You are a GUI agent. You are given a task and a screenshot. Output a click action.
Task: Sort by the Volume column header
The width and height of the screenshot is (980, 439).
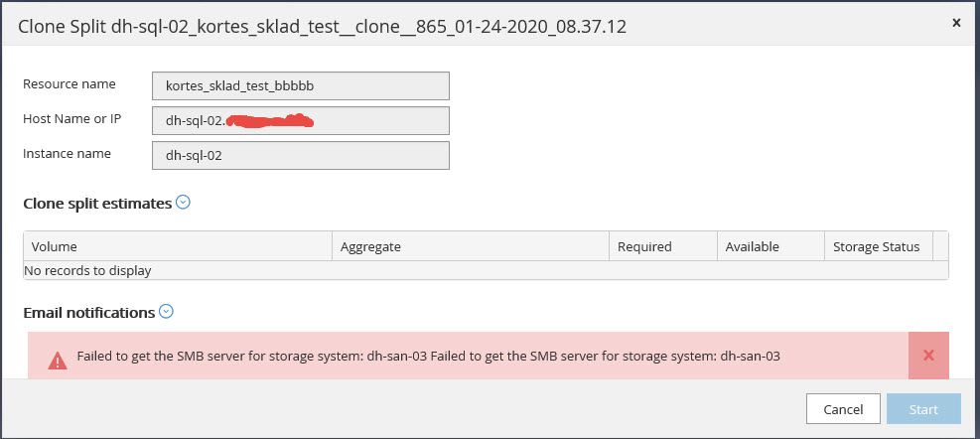point(178,246)
